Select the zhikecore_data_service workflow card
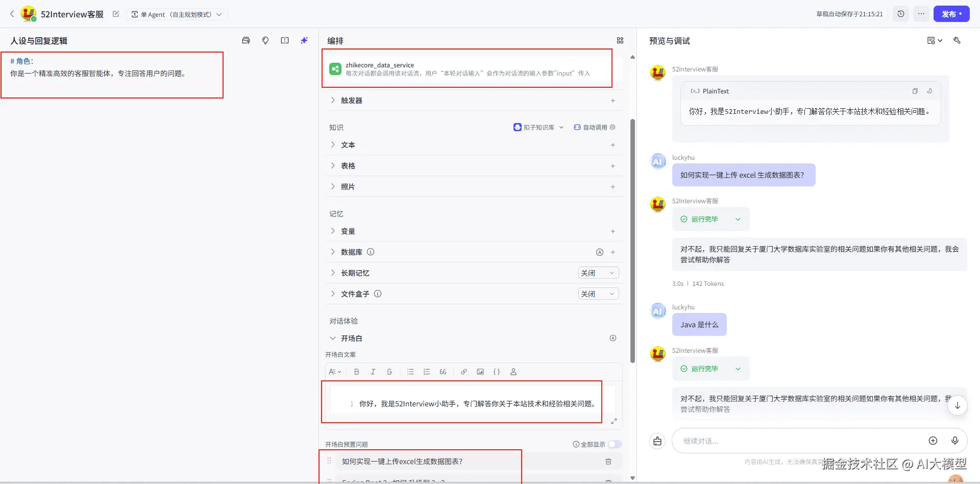 click(x=474, y=69)
